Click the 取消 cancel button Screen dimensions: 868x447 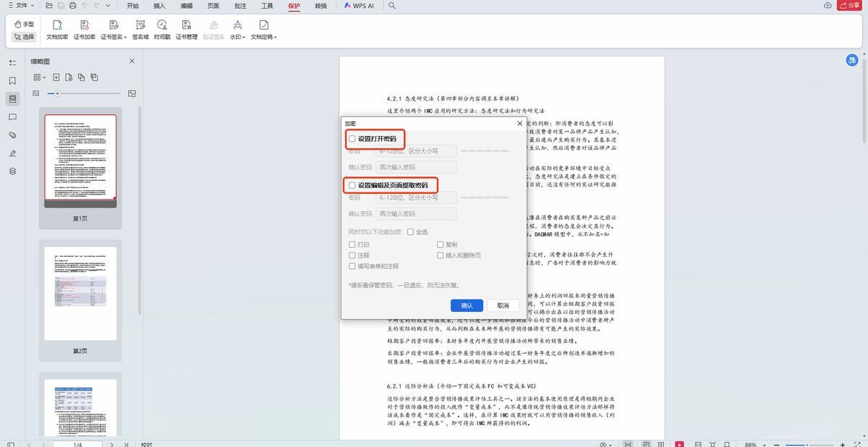point(503,305)
